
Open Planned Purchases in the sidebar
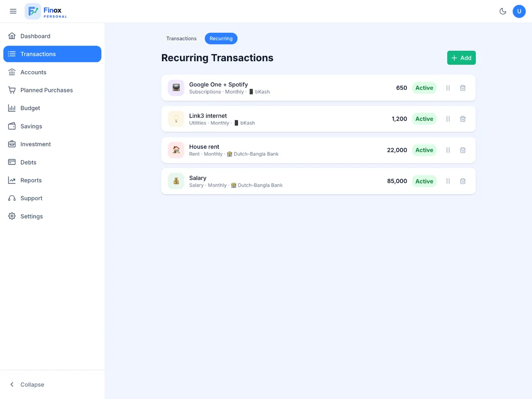click(x=52, y=90)
